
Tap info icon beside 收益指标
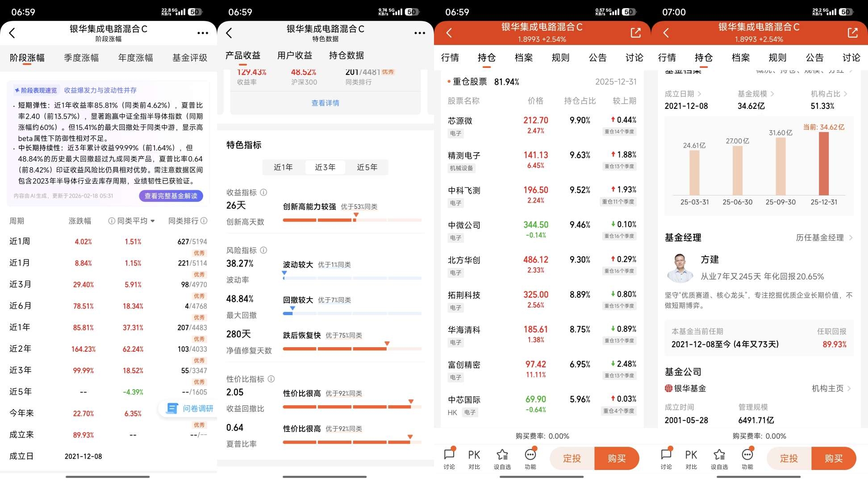263,192
